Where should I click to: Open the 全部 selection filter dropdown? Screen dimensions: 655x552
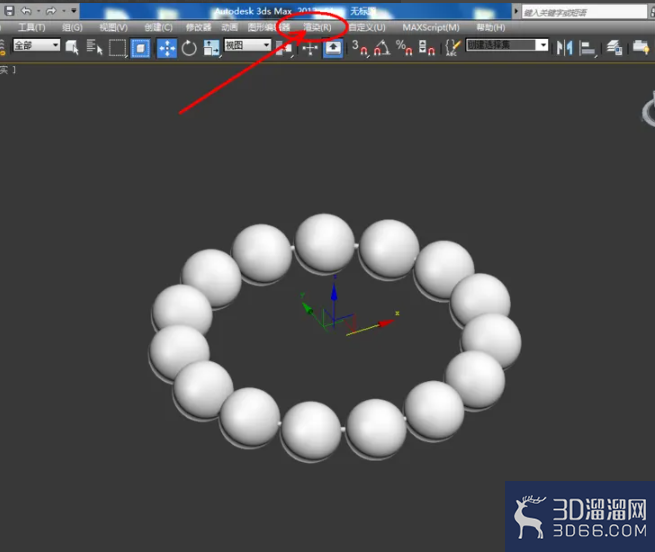pyautogui.click(x=36, y=45)
